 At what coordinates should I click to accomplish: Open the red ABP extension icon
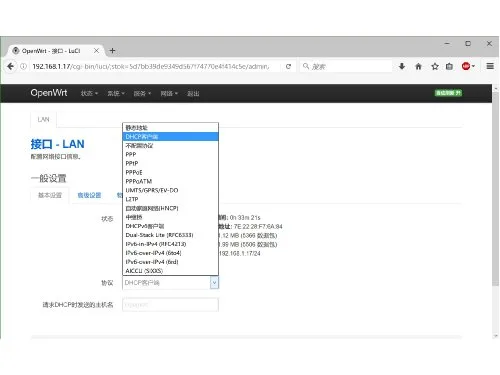(466, 66)
